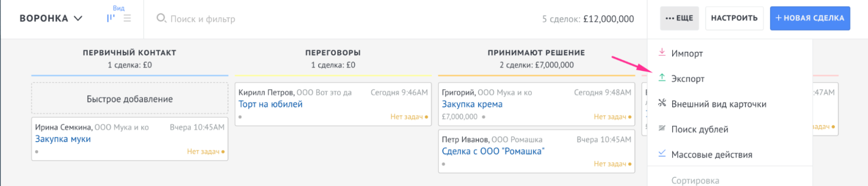Choose Экспорт from the menu
The image size is (868, 186).
coord(688,79)
